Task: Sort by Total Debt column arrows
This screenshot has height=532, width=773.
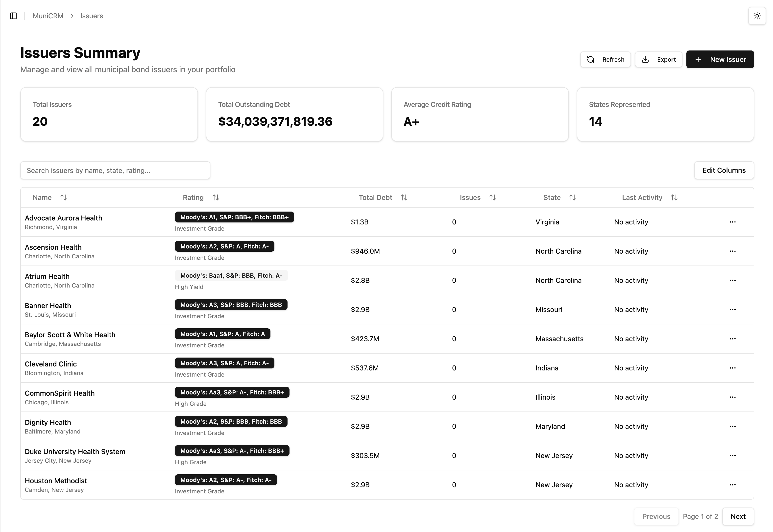Action: click(404, 198)
